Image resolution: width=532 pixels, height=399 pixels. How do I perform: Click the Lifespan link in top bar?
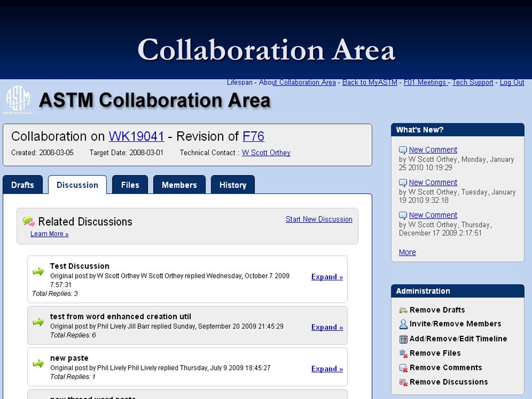pyautogui.click(x=240, y=83)
